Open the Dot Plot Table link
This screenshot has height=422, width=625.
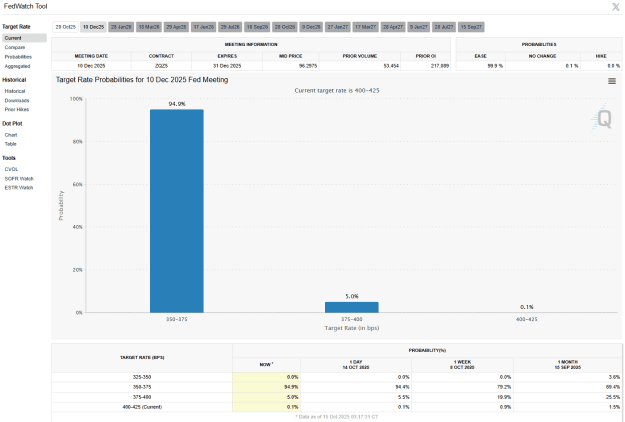(10, 144)
